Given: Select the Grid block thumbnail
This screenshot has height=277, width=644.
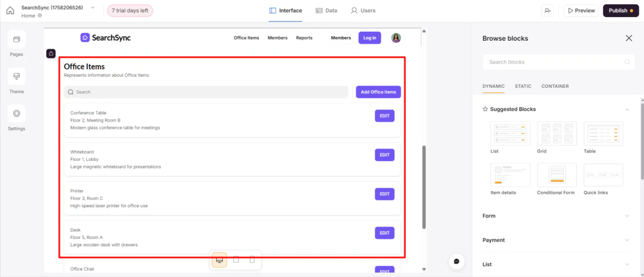Looking at the screenshot, I should pos(557,133).
